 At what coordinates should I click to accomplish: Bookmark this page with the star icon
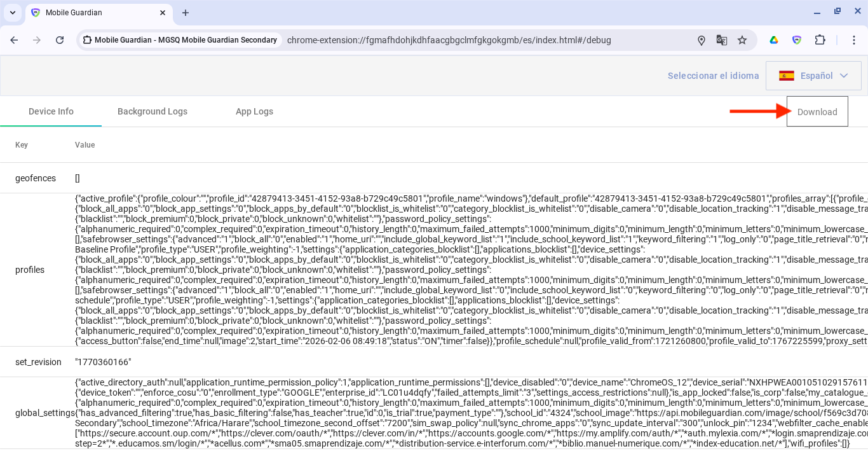pos(742,40)
